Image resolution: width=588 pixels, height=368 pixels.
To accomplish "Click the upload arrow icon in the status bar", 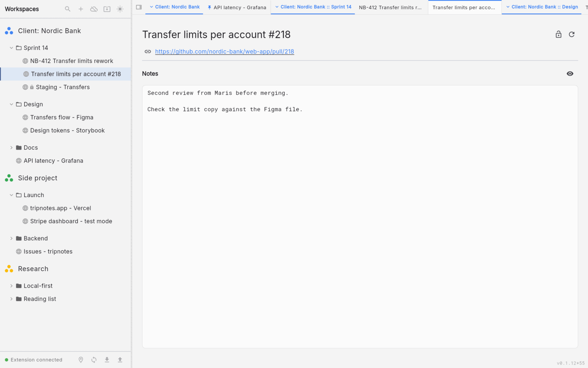I will pos(120,360).
